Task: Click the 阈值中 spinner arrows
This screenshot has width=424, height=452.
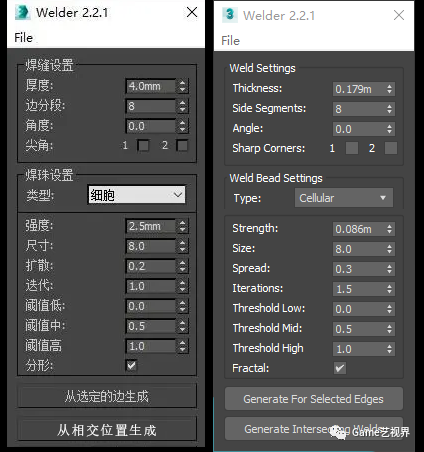Action: (x=182, y=326)
